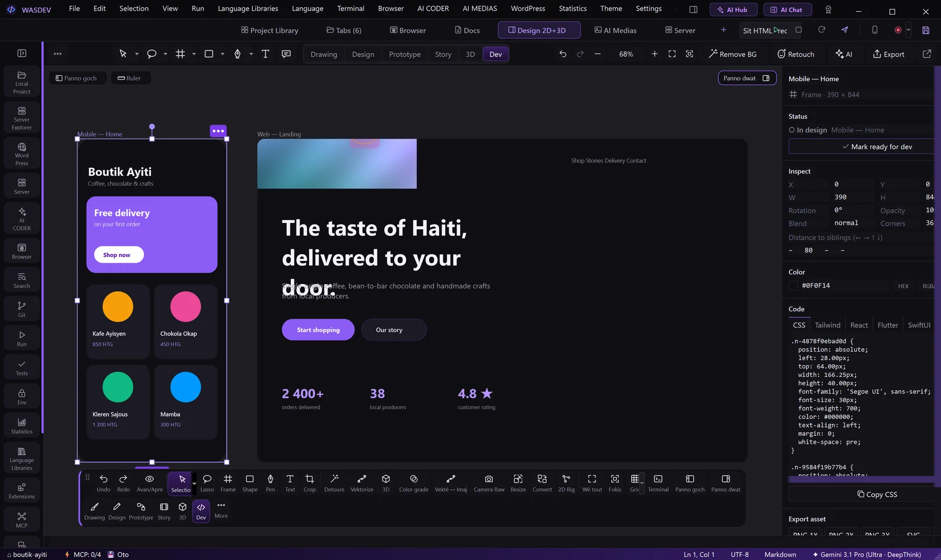Activate the Crop tool

(309, 483)
